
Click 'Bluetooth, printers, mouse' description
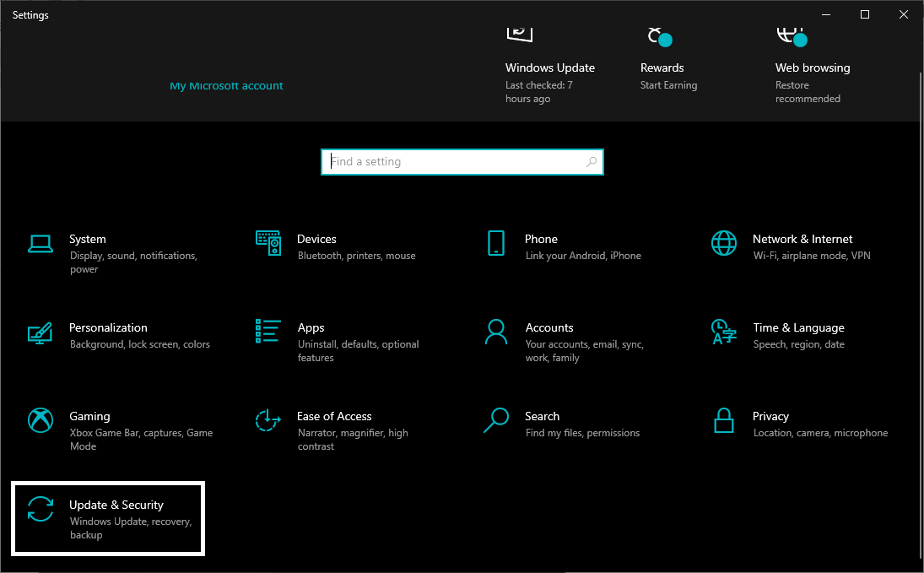[356, 256]
